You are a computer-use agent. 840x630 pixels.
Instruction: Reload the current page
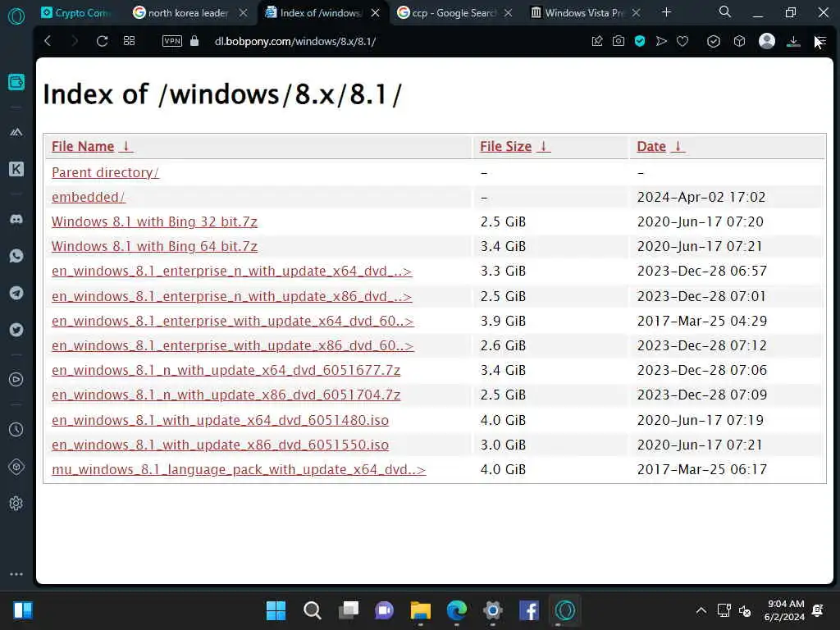pyautogui.click(x=102, y=41)
